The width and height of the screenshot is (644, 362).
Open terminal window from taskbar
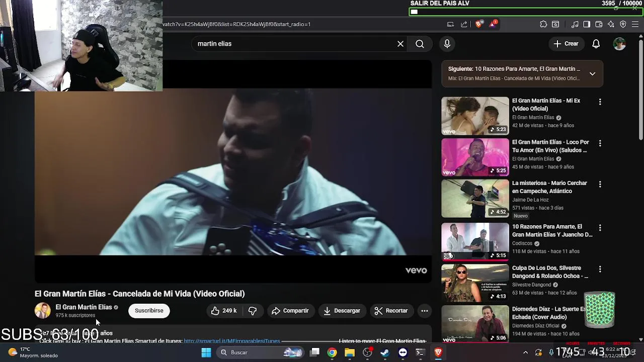point(420,352)
